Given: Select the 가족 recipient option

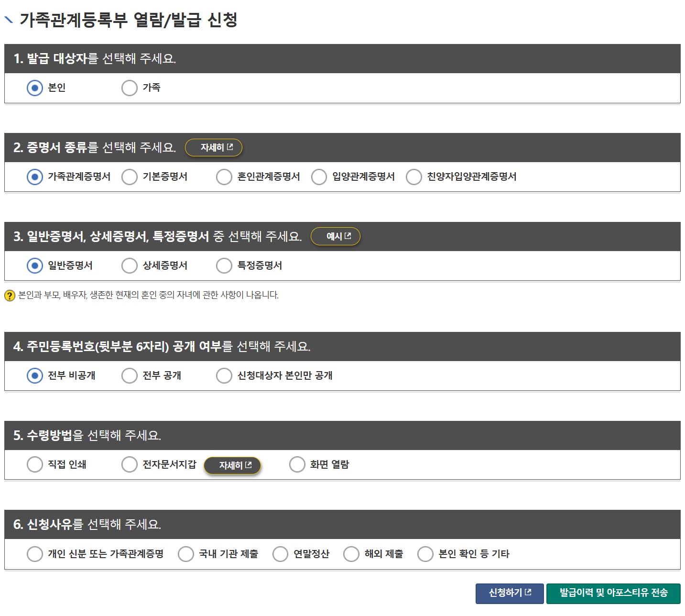Looking at the screenshot, I should pos(129,88).
